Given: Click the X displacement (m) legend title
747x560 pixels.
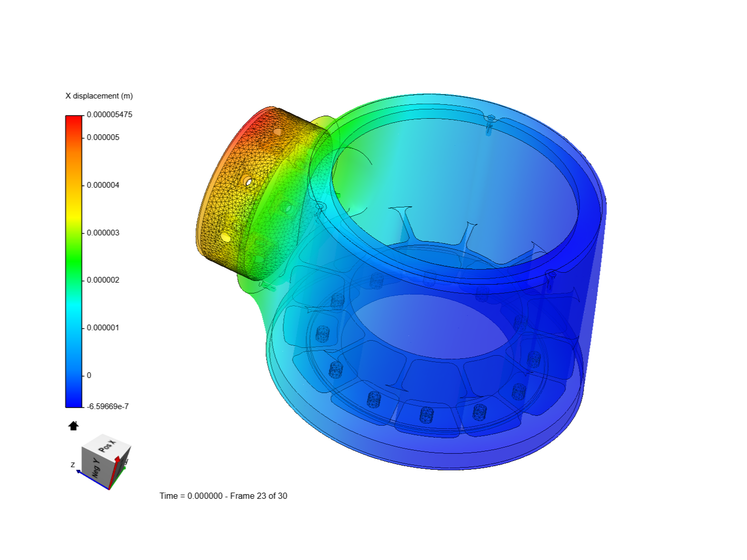Looking at the screenshot, I should pos(99,96).
